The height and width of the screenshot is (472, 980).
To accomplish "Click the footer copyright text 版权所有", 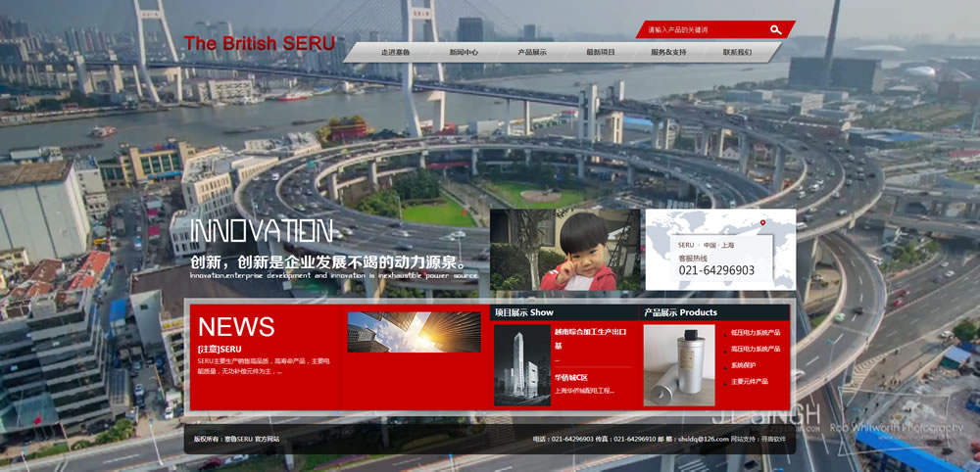I will click(x=236, y=439).
